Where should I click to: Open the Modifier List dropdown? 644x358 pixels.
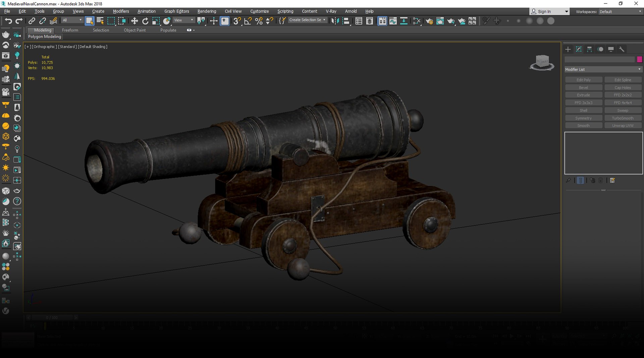click(603, 69)
